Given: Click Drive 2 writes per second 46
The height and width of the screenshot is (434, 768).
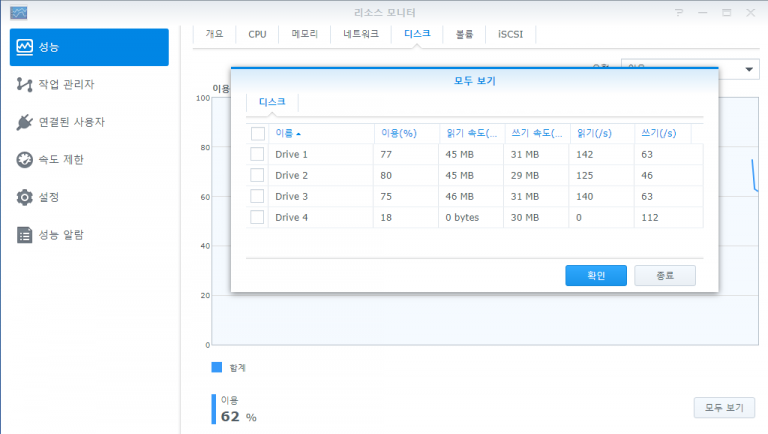Looking at the screenshot, I should click(647, 175).
